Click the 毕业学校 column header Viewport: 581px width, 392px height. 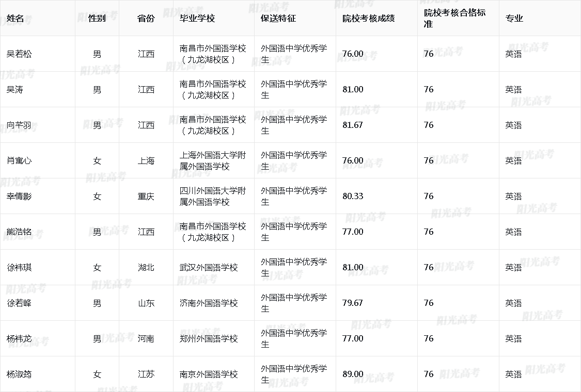pos(197,19)
